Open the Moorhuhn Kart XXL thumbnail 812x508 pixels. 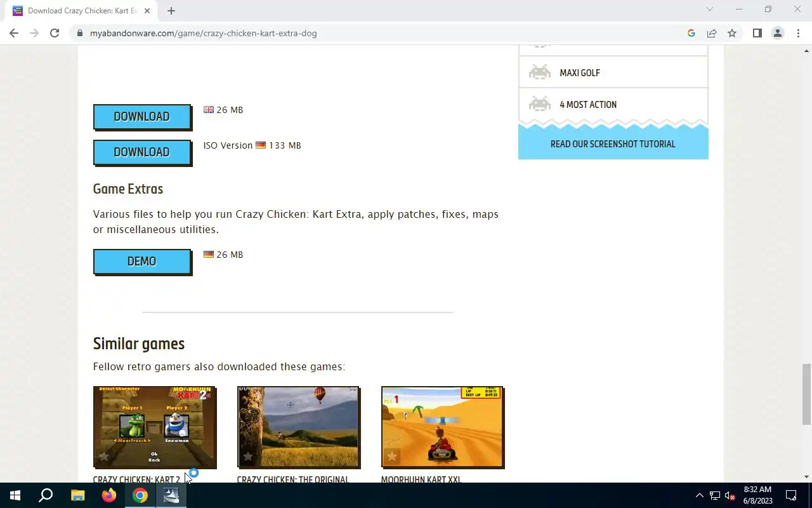pyautogui.click(x=443, y=427)
